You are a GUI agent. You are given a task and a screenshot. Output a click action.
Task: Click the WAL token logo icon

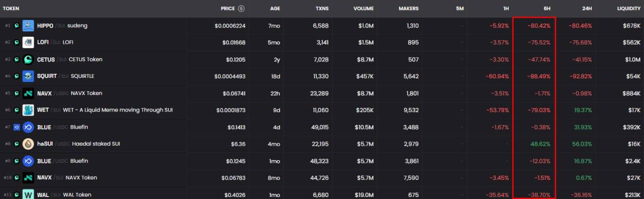(28, 194)
